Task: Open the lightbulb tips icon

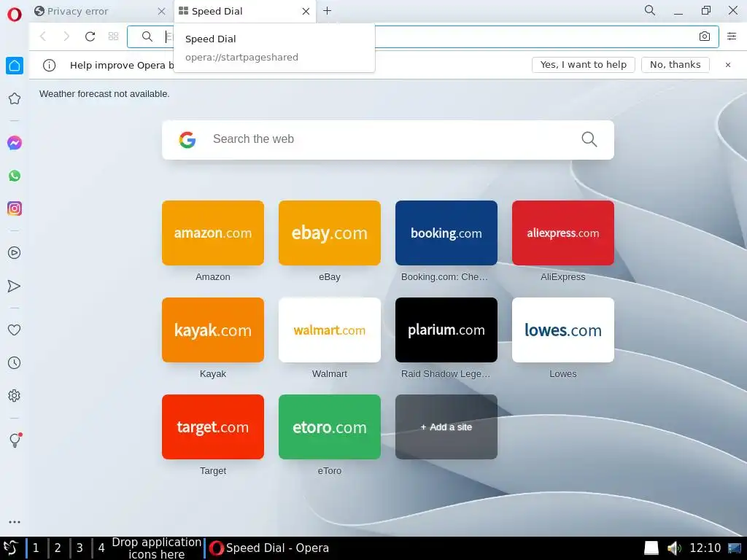Action: [15, 440]
